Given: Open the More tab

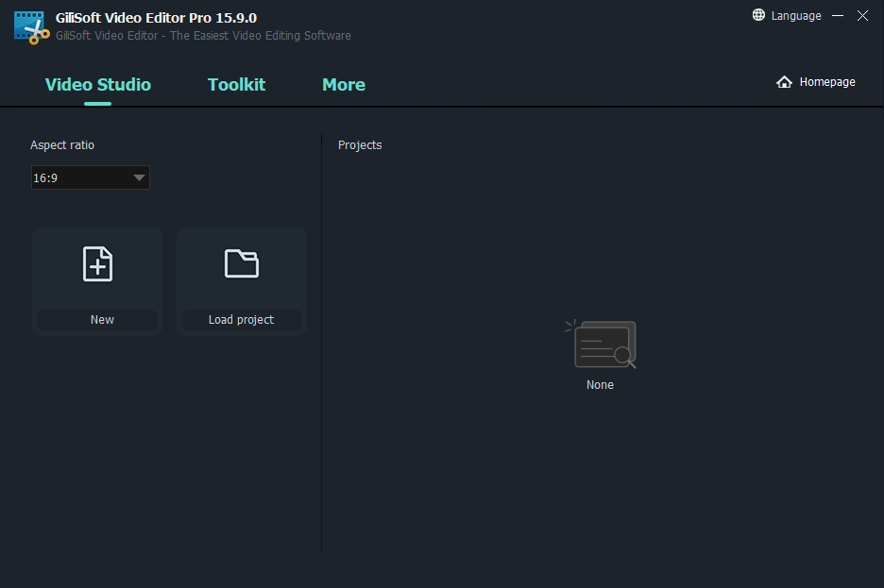Looking at the screenshot, I should click(x=344, y=85).
